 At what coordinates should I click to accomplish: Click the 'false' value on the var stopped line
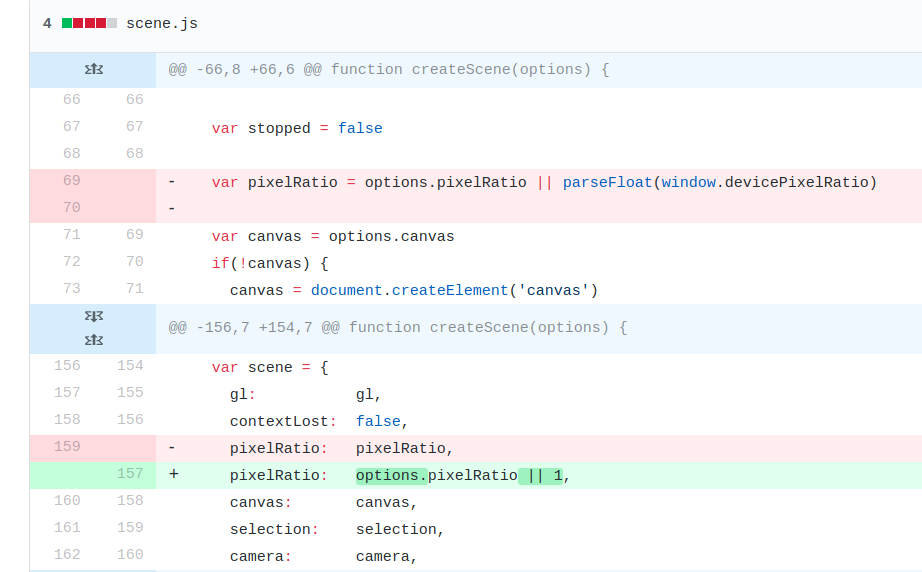pos(360,128)
